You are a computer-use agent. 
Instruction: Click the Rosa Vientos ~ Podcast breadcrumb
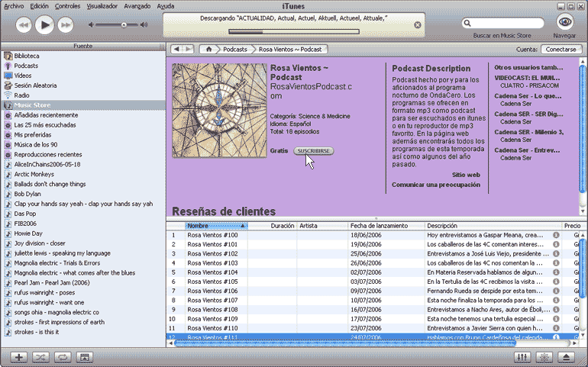coord(290,49)
